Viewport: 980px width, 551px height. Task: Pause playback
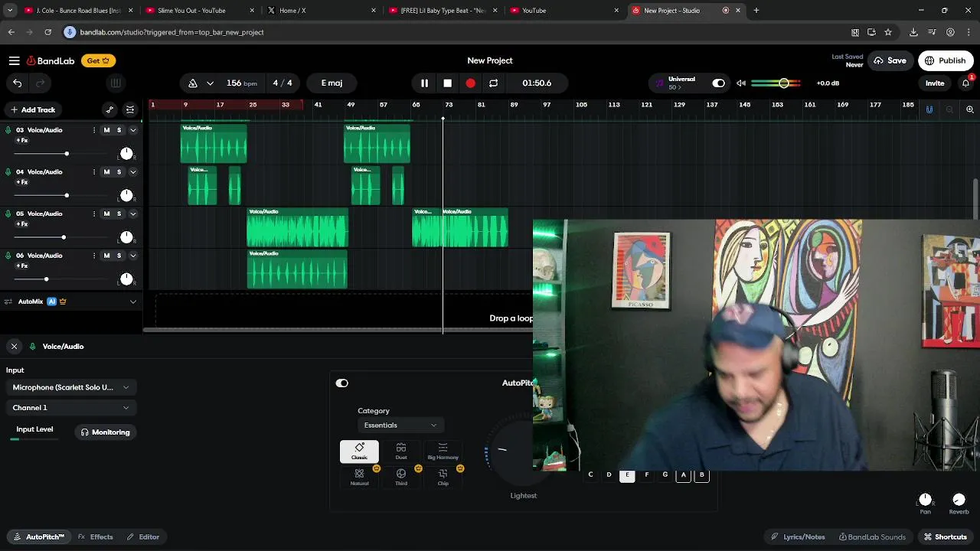click(424, 83)
